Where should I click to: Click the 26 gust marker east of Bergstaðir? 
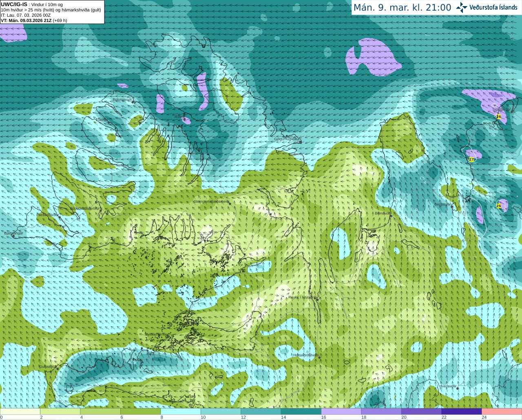498,206
